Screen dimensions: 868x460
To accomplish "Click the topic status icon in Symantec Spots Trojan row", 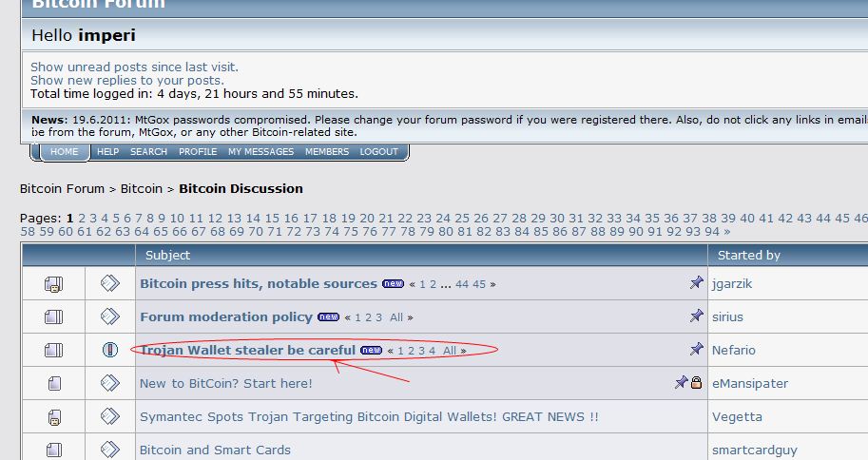I will tap(54, 417).
